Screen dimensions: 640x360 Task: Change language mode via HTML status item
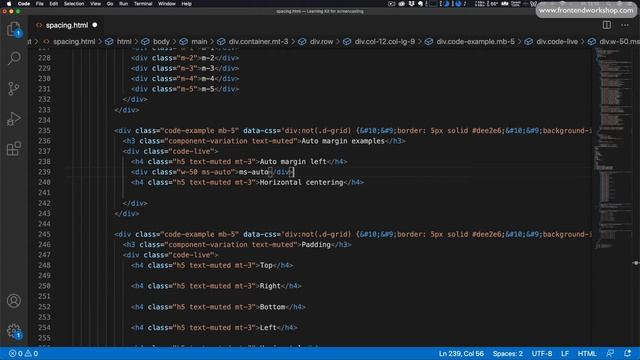[587, 353]
